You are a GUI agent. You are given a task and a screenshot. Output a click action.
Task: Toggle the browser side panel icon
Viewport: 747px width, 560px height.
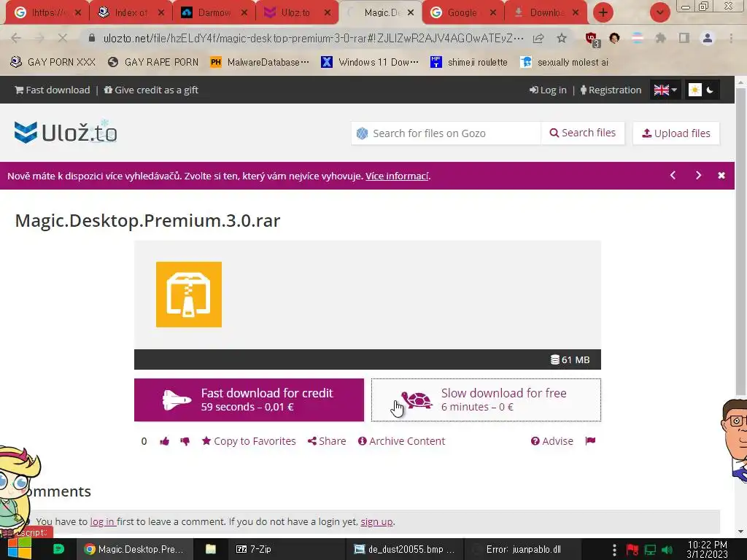tap(684, 38)
